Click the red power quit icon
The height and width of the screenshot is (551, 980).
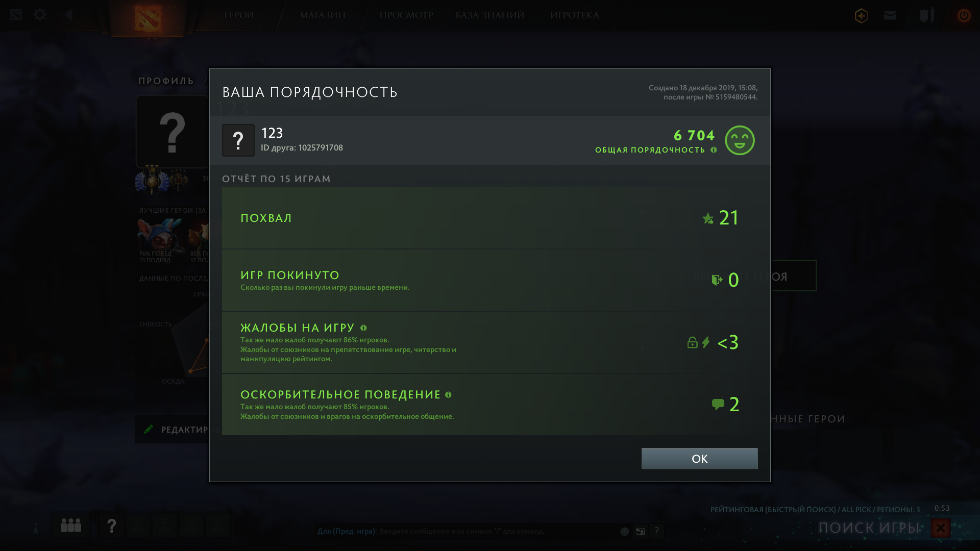964,15
